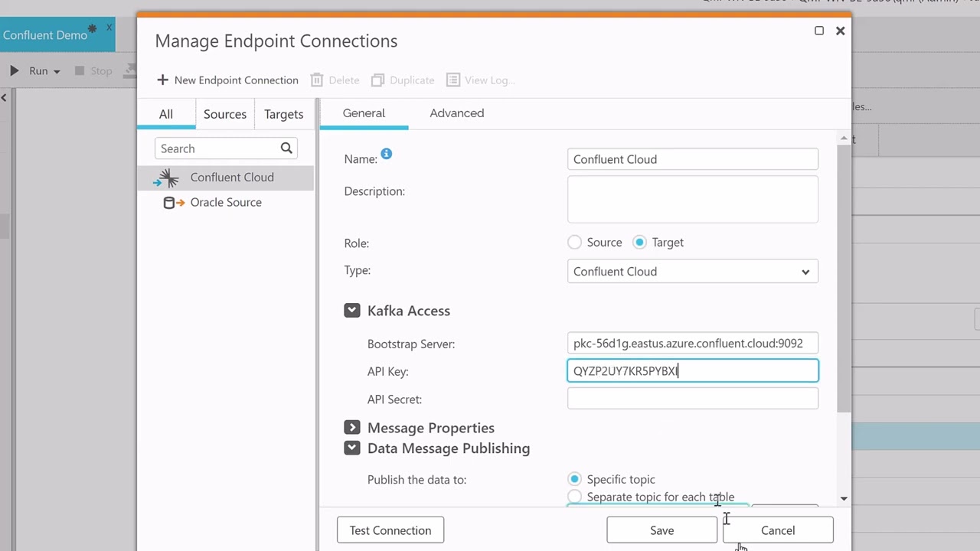Click the Run play icon in background window

tap(14, 70)
